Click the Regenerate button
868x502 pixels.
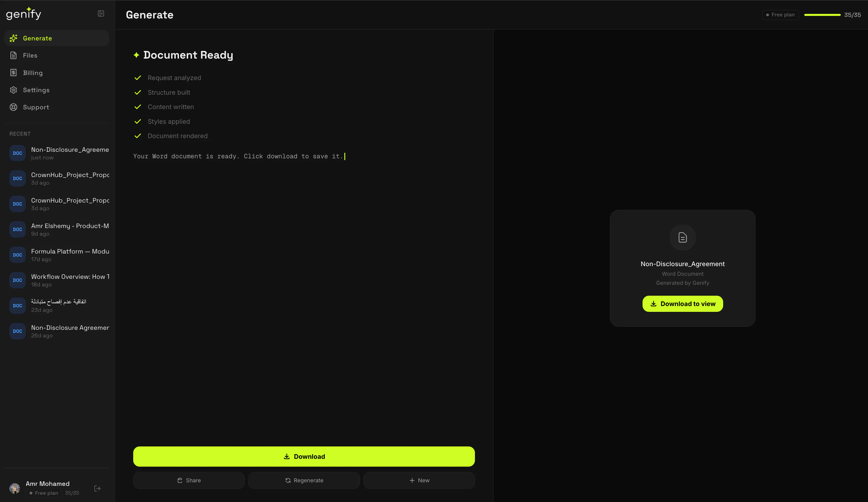304,480
